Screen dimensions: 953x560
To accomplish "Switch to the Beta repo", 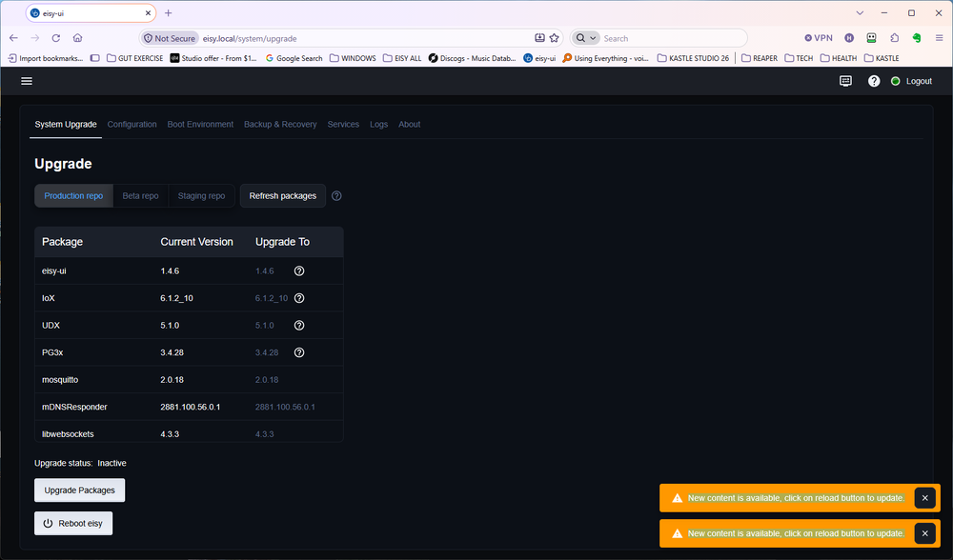I will tap(140, 195).
